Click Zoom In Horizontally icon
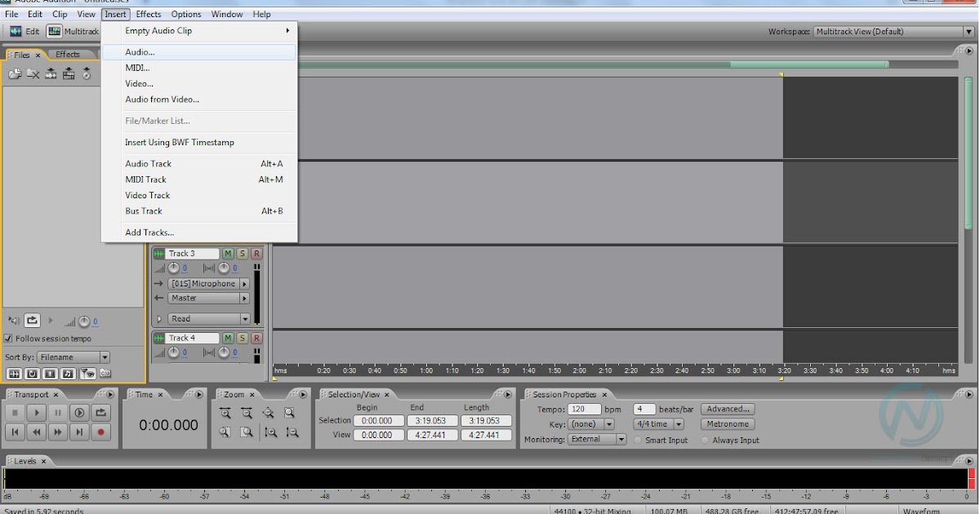This screenshot has height=514, width=980. 225,413
